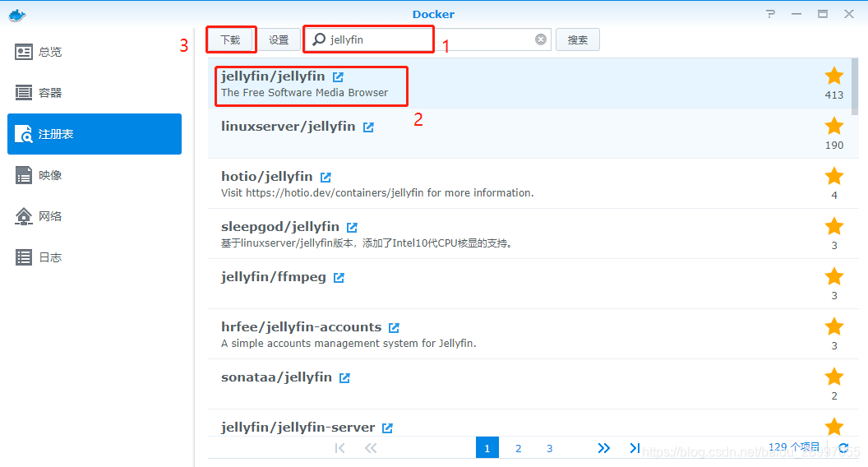Select the jellyfin/jellyfin result row

point(529,83)
